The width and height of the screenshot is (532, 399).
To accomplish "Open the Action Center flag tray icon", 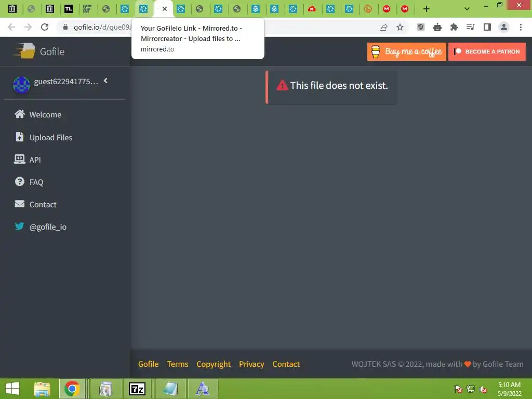I will pyautogui.click(x=458, y=389).
